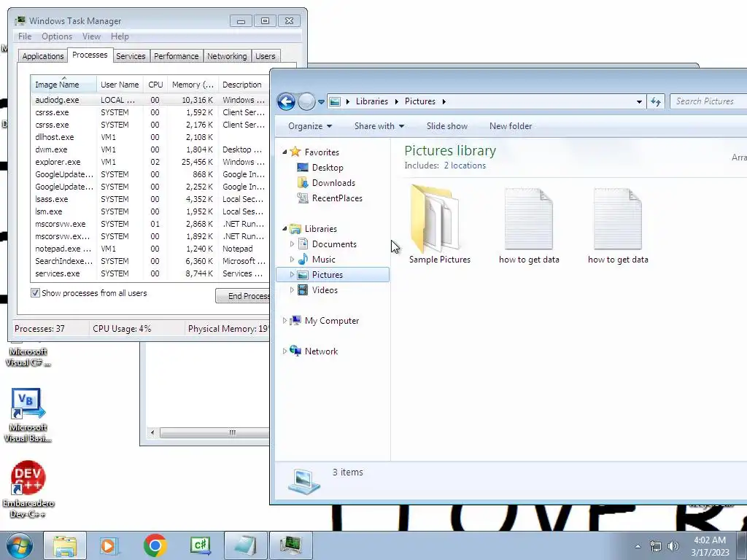This screenshot has width=747, height=560.
Task: Collapse the Favorites tree group
Action: coord(285,152)
